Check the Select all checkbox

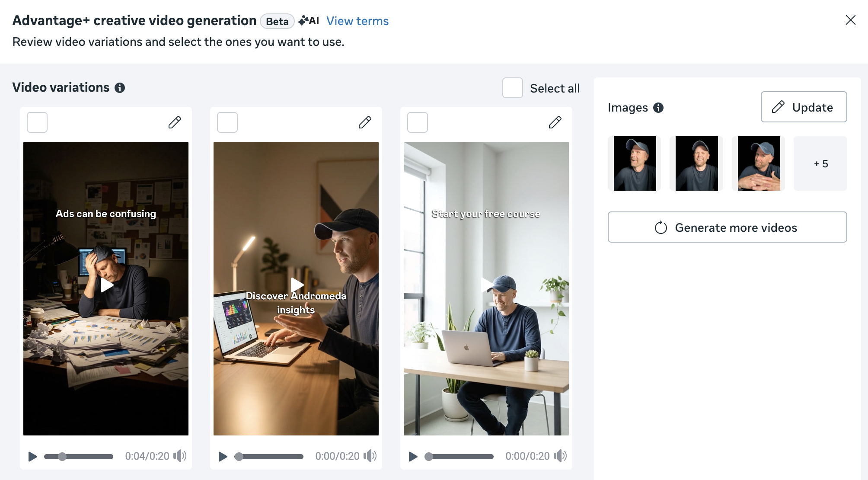[x=512, y=88]
